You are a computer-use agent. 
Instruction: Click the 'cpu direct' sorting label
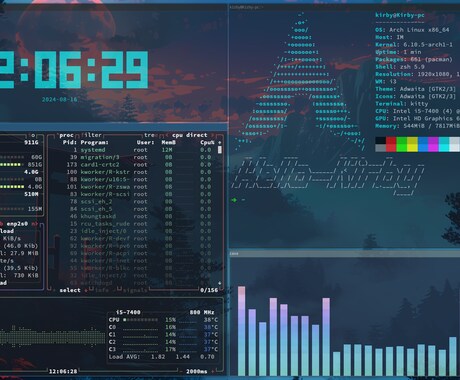point(190,135)
